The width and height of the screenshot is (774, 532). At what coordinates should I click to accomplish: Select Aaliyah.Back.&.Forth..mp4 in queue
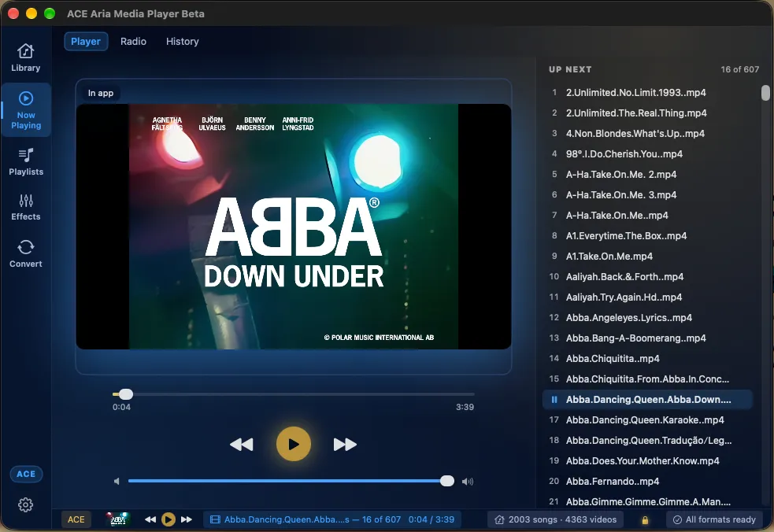(x=647, y=277)
